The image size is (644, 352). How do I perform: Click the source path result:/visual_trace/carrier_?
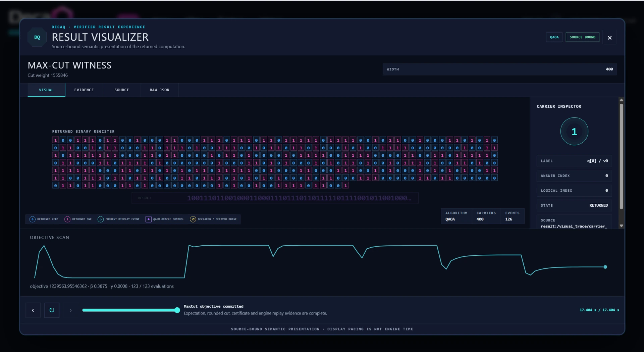[574, 226]
